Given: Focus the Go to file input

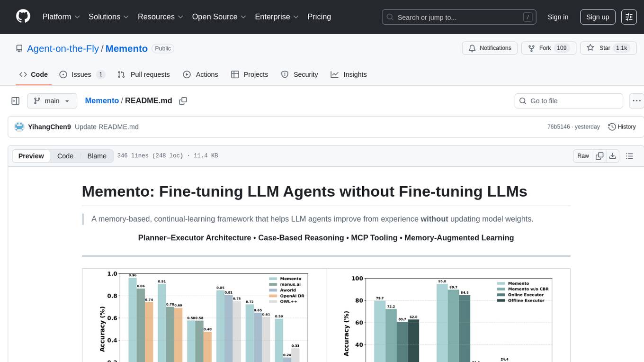Looking at the screenshot, I should [569, 101].
